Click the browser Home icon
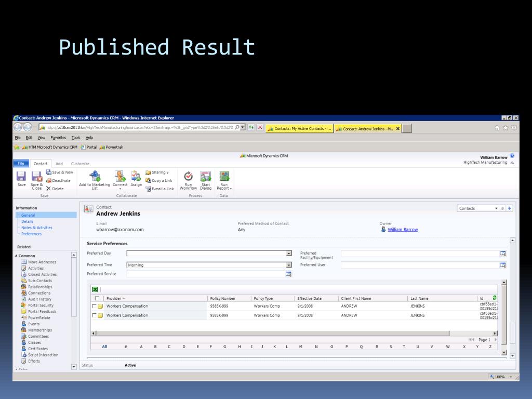532x399 pixels. point(497,128)
